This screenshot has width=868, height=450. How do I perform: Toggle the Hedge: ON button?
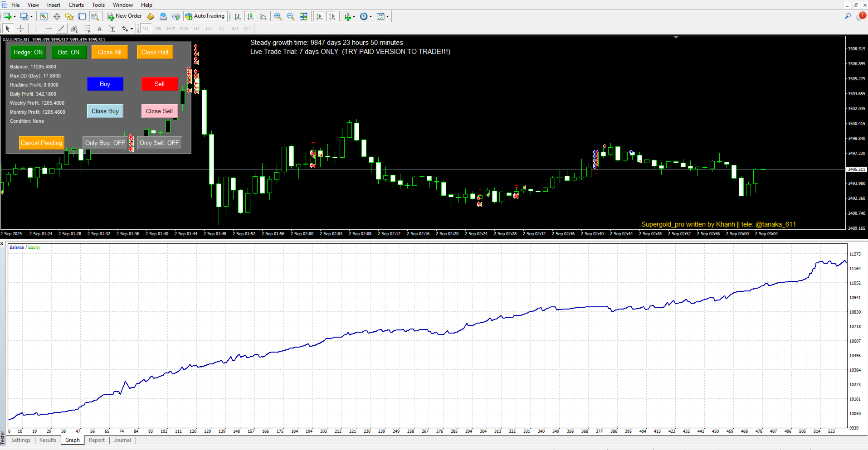28,52
